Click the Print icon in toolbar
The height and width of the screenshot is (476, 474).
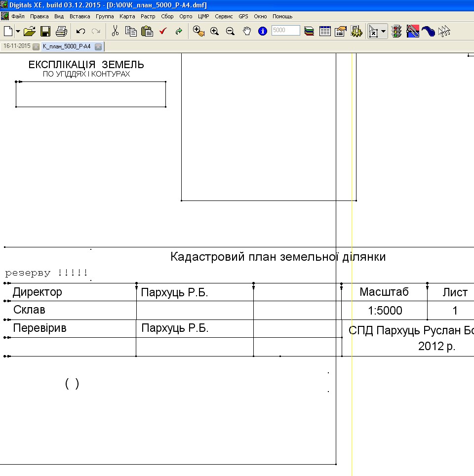click(61, 31)
